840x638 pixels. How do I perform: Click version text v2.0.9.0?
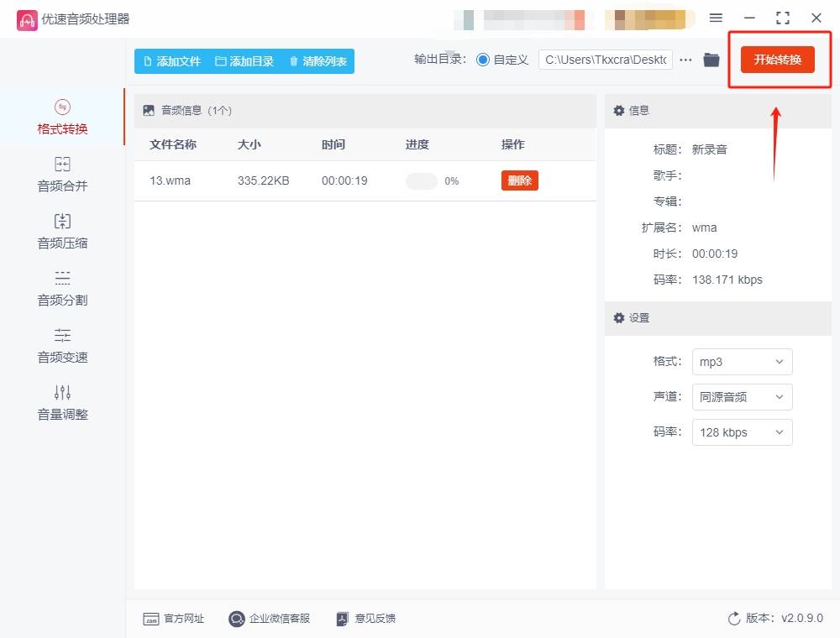[802, 618]
